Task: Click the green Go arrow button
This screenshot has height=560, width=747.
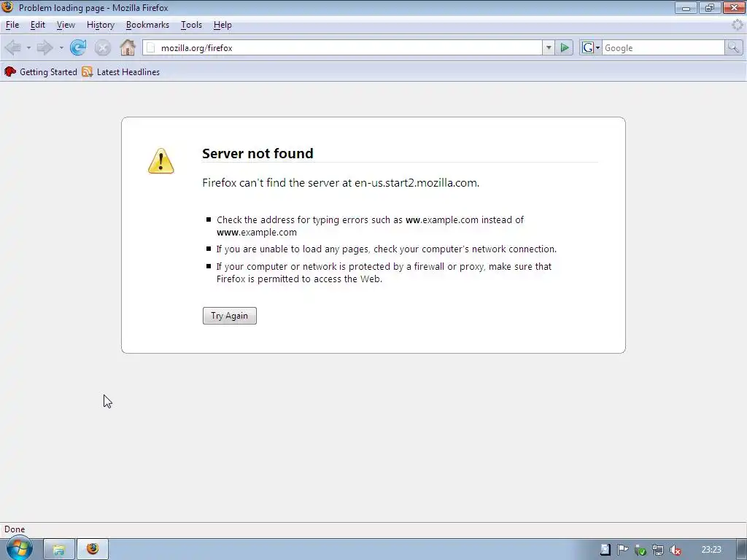Action: 565,47
